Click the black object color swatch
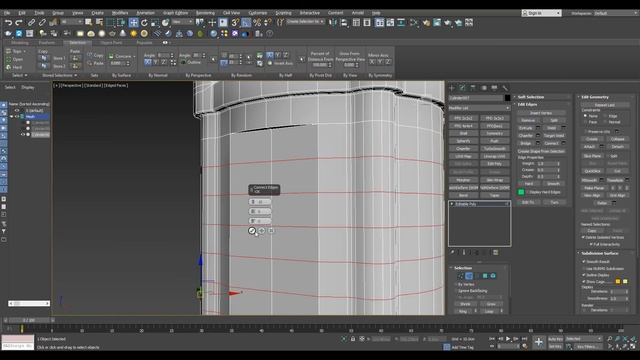This screenshot has width=640, height=360. [507, 98]
